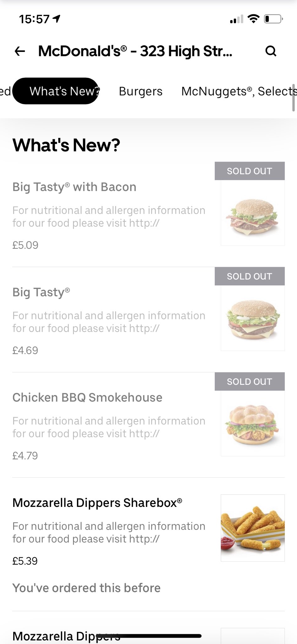Open the menu search magnifier icon

(271, 51)
